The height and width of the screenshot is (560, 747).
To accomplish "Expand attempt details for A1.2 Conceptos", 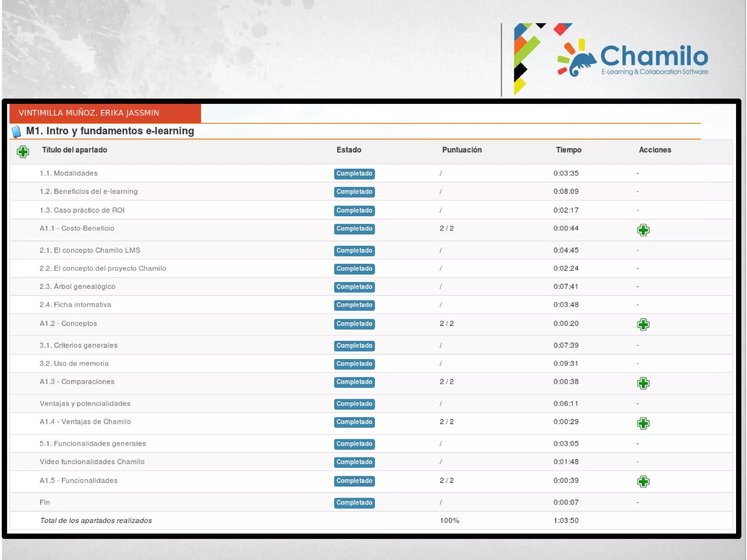I will point(643,324).
